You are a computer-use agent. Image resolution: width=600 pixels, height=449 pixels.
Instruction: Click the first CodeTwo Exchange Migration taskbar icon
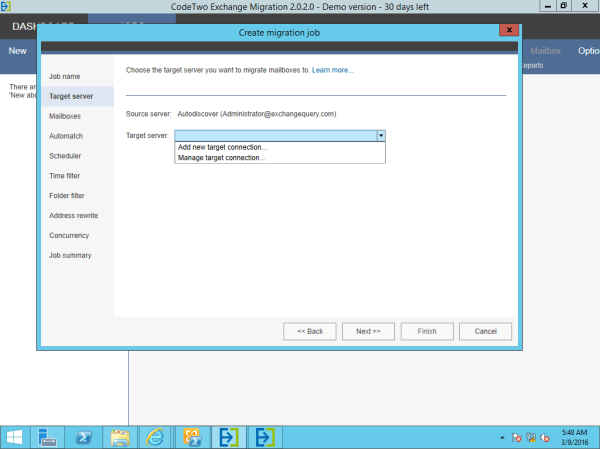(x=227, y=437)
